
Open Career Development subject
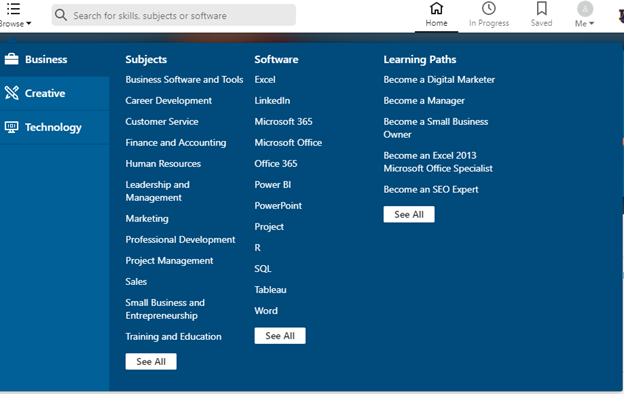pyautogui.click(x=168, y=101)
